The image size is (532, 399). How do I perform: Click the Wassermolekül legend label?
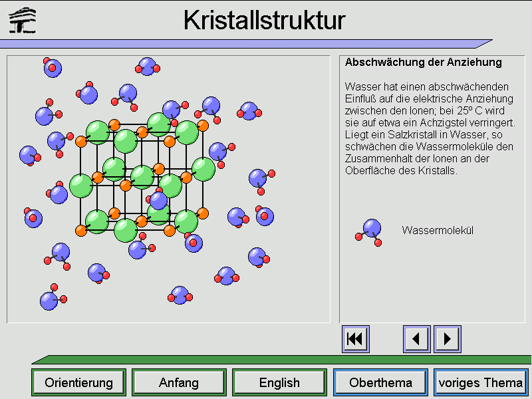pyautogui.click(x=438, y=230)
